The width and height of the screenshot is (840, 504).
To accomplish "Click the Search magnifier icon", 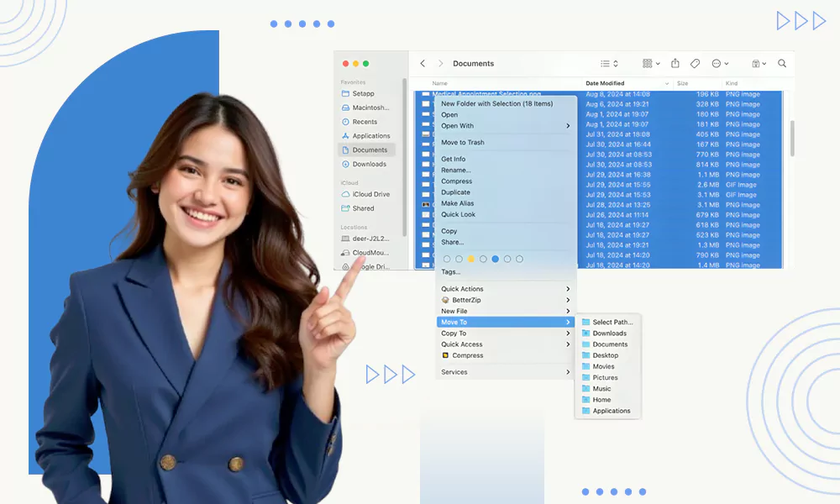I will click(x=782, y=63).
